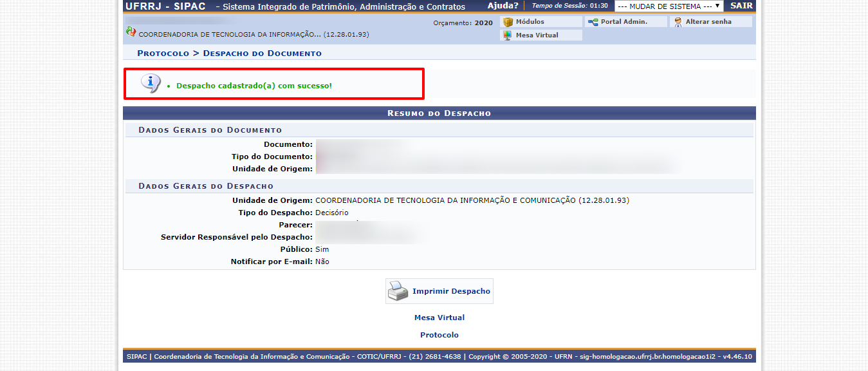Click Mesa Virtual label in header
The image size is (868, 371).
point(537,35)
